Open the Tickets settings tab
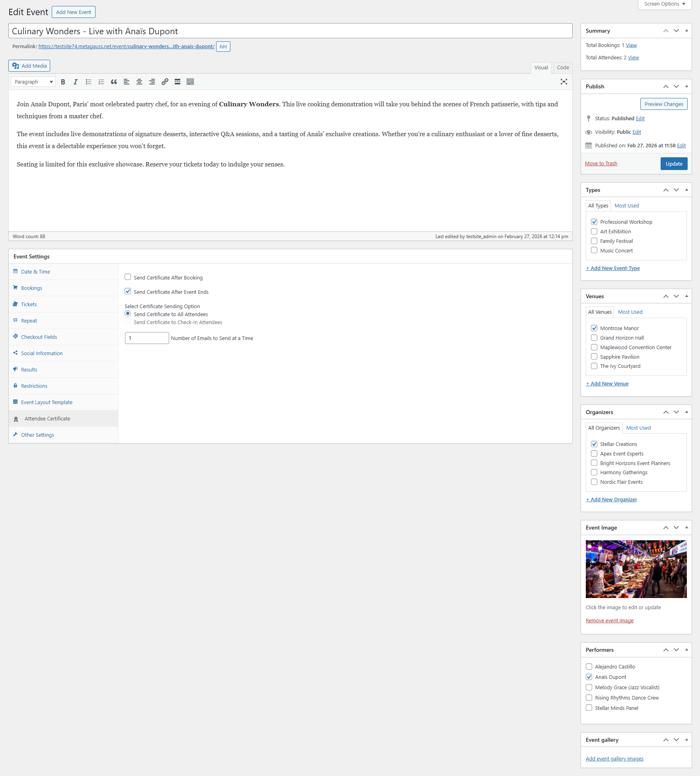700x776 pixels. 29,304
